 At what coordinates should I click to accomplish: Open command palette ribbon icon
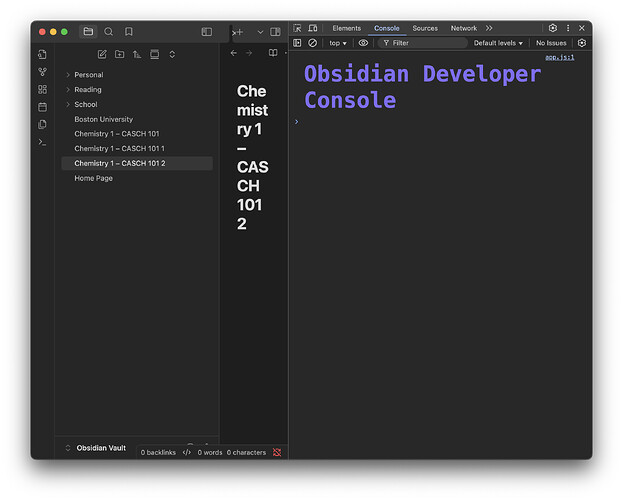pos(42,142)
